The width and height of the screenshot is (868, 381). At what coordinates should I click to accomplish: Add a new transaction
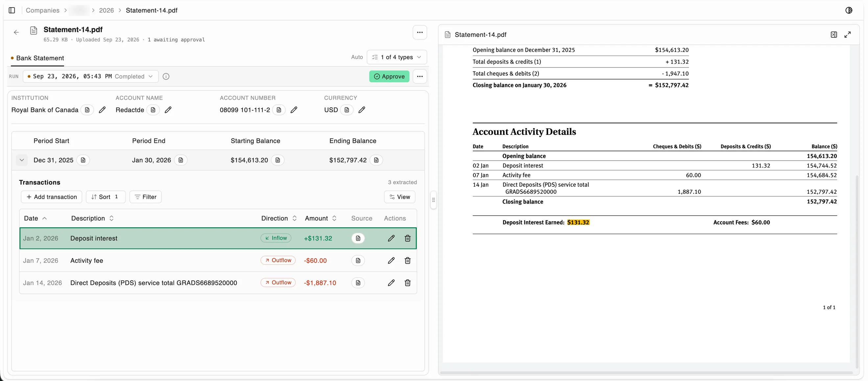tap(52, 197)
